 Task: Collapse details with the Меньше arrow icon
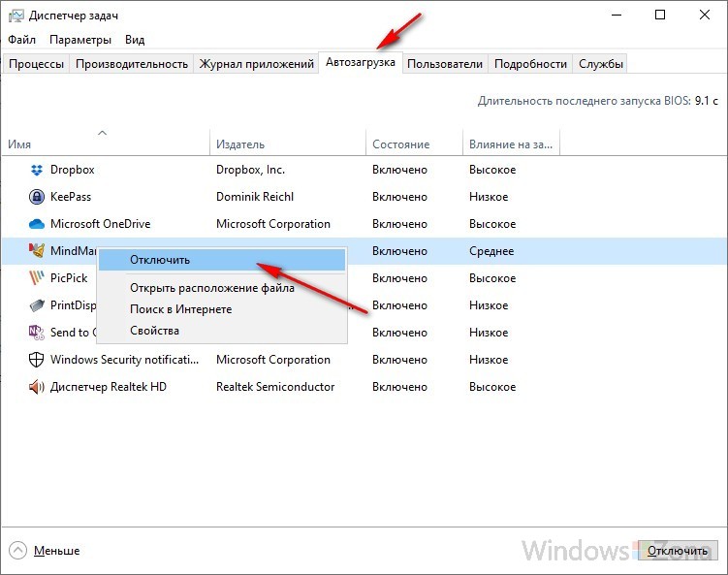point(17,551)
